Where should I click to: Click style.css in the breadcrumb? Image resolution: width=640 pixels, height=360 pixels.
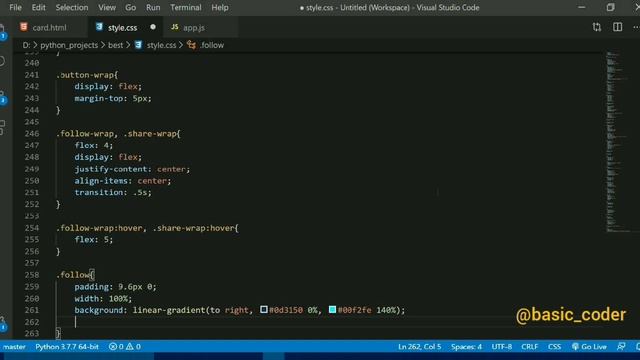(x=161, y=45)
